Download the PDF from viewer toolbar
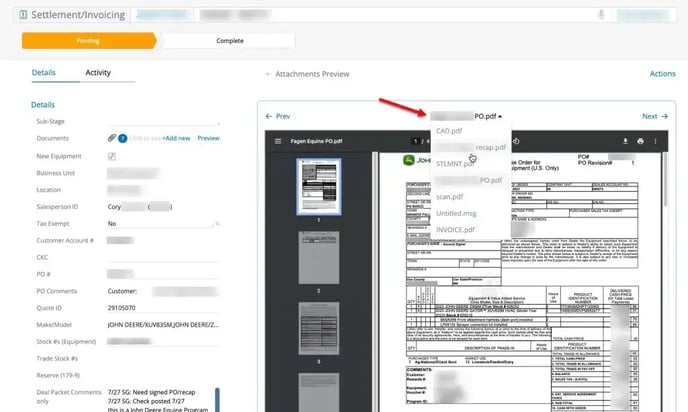688x412 pixels. (x=624, y=141)
